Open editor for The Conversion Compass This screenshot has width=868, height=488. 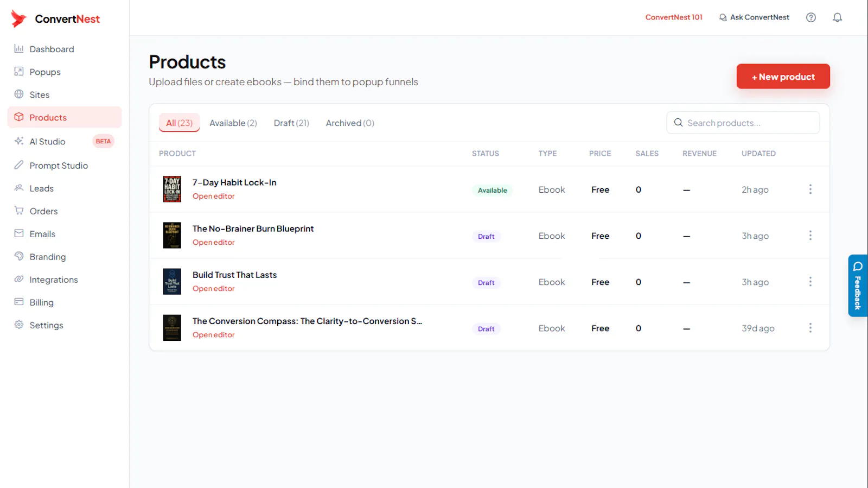pyautogui.click(x=214, y=335)
